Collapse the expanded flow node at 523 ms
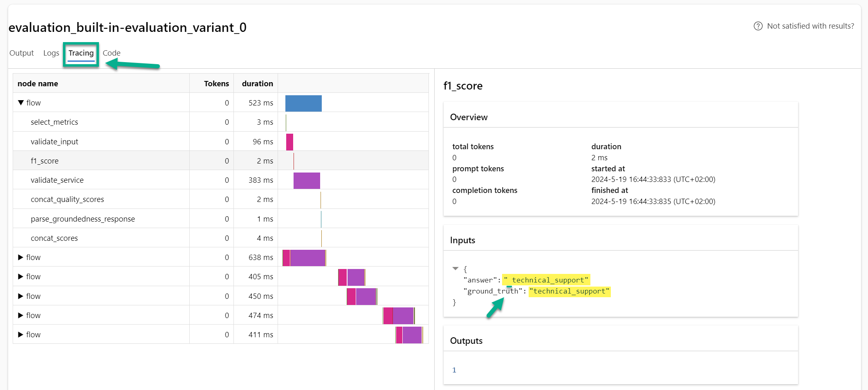Image resolution: width=868 pixels, height=390 pixels. click(21, 103)
